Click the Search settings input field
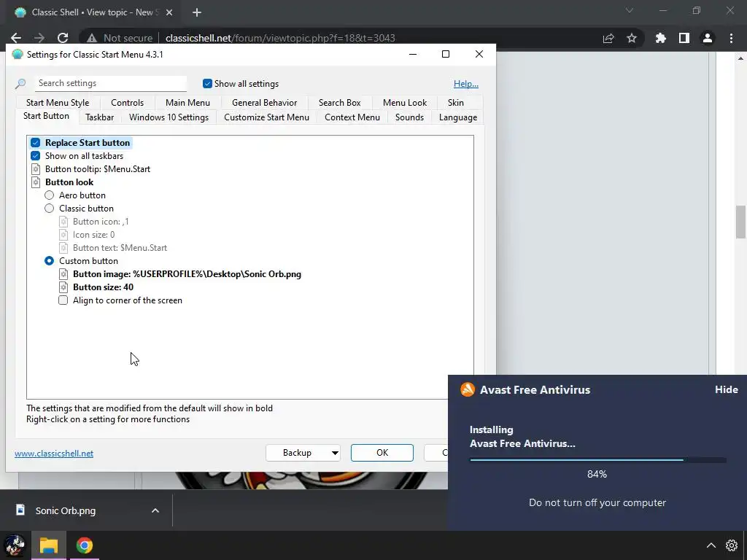 point(111,83)
